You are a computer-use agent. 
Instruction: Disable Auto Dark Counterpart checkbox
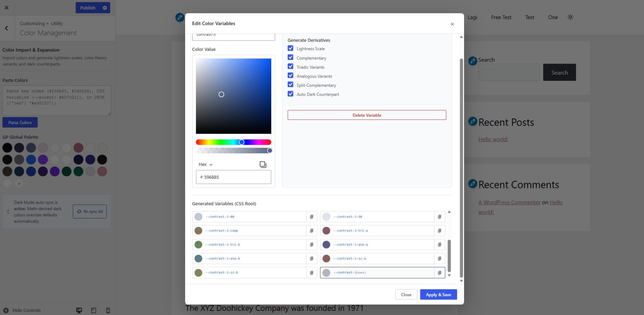tap(290, 94)
